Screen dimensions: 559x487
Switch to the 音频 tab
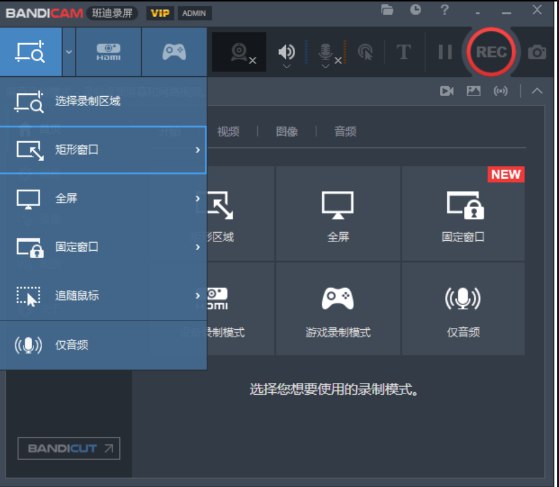pos(345,132)
